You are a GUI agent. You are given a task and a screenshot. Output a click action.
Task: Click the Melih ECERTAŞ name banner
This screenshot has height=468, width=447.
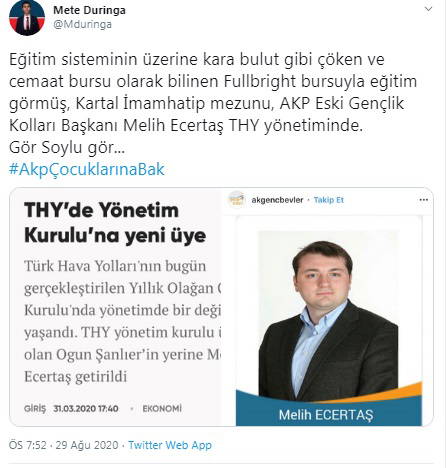(329, 413)
